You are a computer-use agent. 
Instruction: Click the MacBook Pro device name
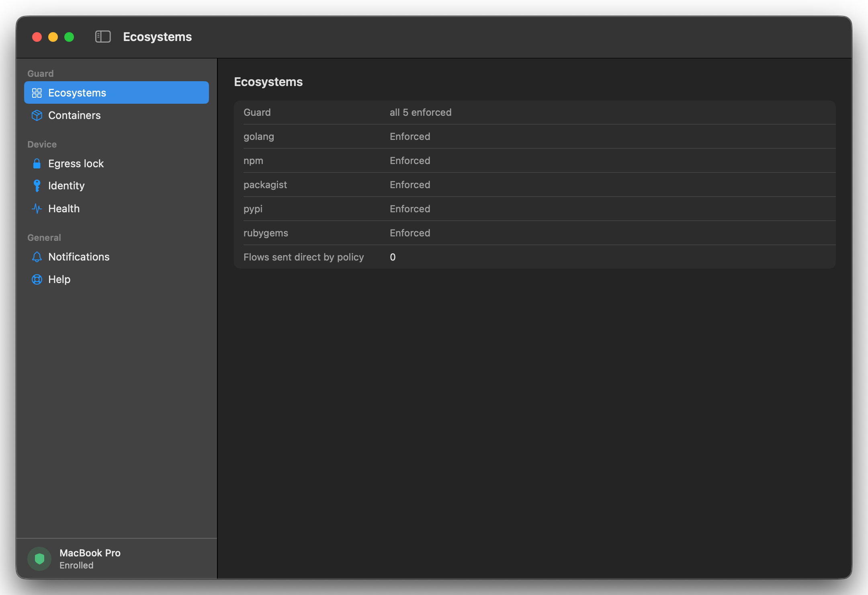point(90,553)
